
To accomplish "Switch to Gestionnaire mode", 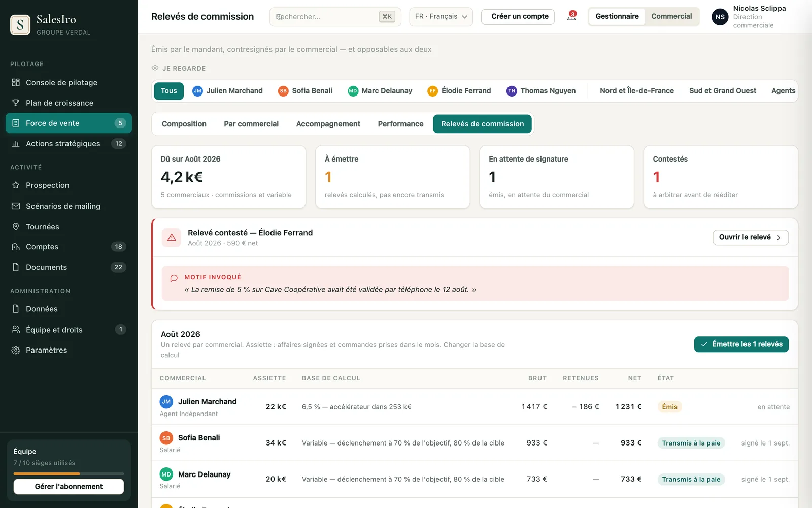I will click(x=617, y=16).
